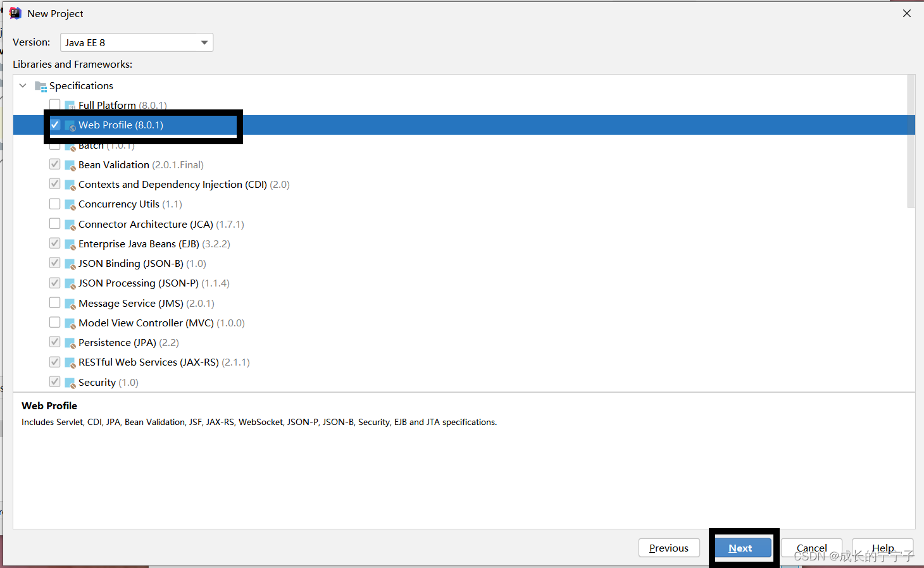Click the Web Profile description heading

point(49,405)
